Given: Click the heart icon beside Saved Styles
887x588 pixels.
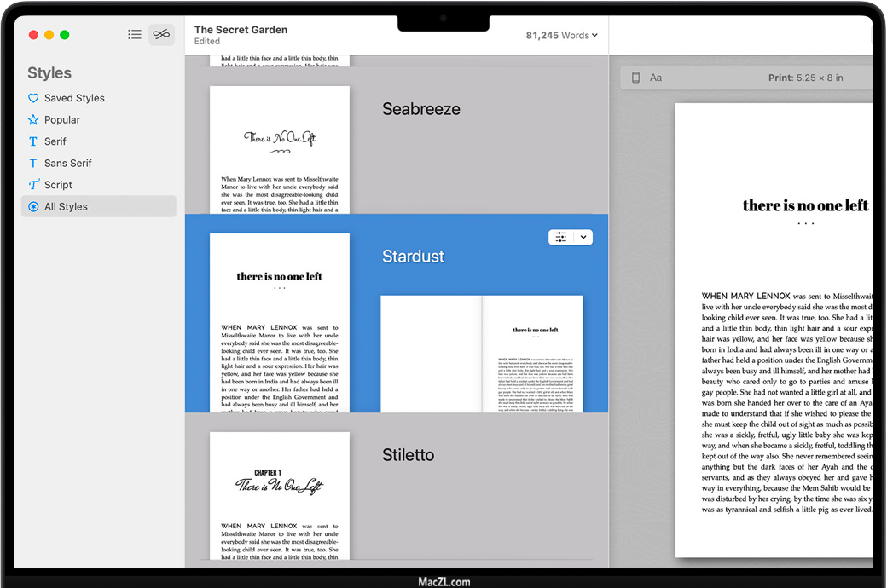Looking at the screenshot, I should 33,98.
